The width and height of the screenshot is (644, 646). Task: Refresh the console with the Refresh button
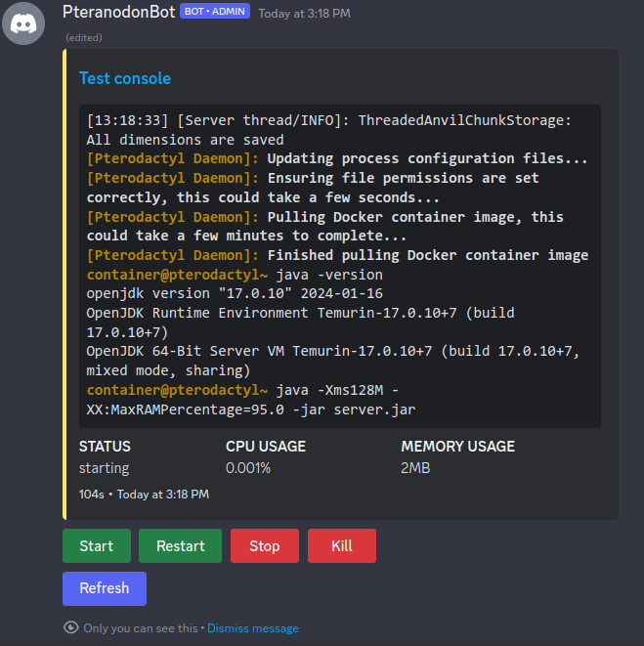pyautogui.click(x=105, y=588)
